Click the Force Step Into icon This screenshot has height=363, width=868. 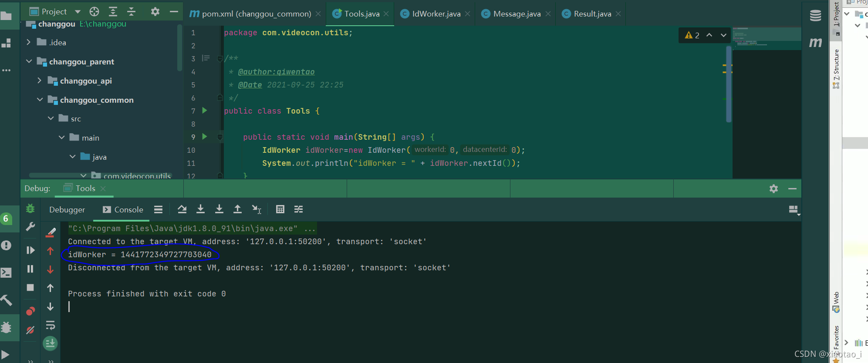pyautogui.click(x=219, y=209)
